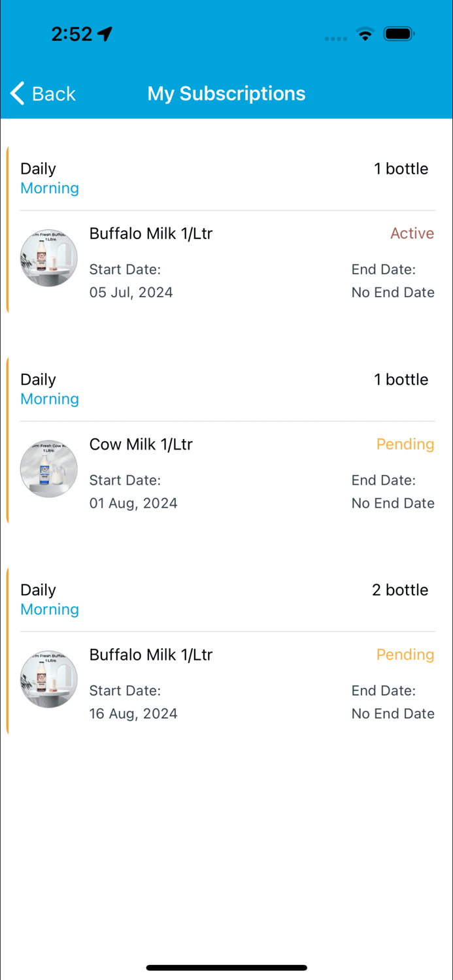Select the My Subscriptions title

coord(226,93)
